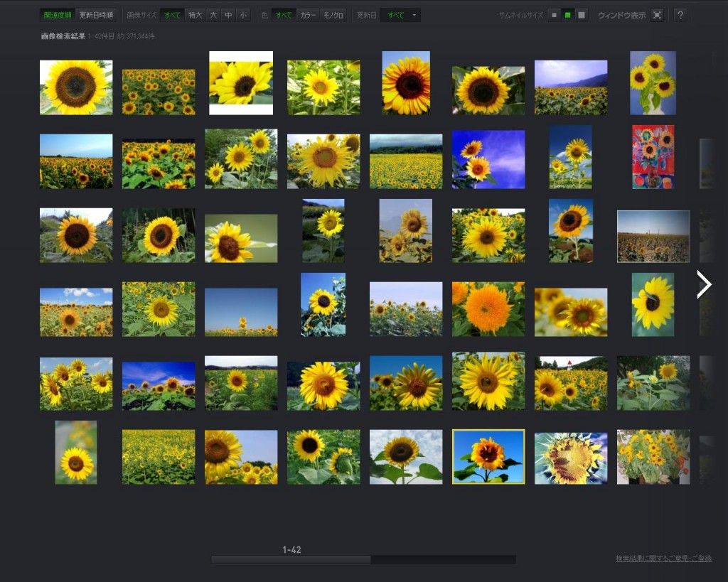This screenshot has width=728, height=582.
Task: Filter image size to 大
Action: [213, 16]
